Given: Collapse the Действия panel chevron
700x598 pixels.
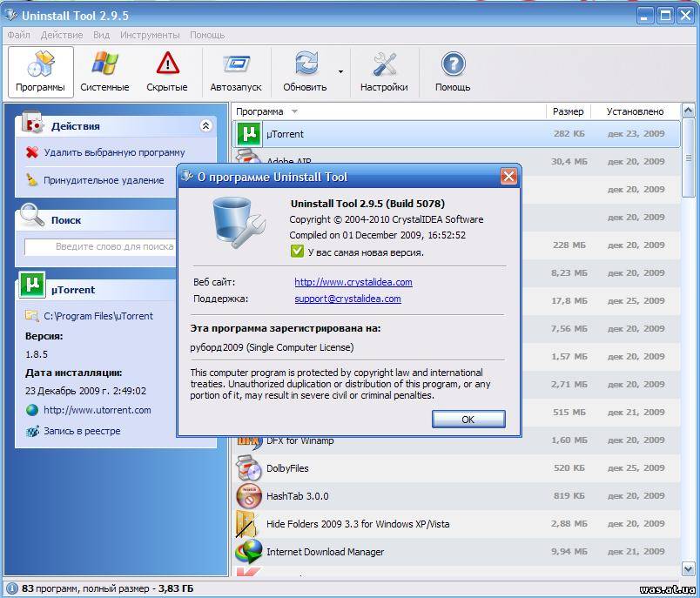Looking at the screenshot, I should pos(205,126).
